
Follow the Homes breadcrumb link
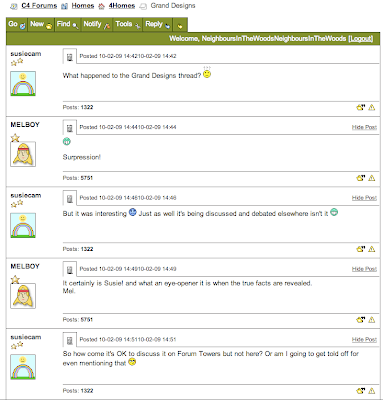point(83,6)
